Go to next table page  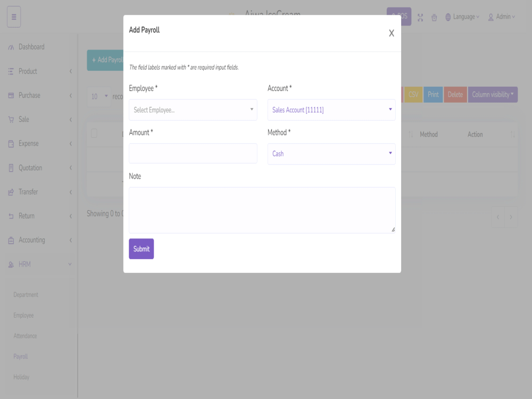[511, 217]
